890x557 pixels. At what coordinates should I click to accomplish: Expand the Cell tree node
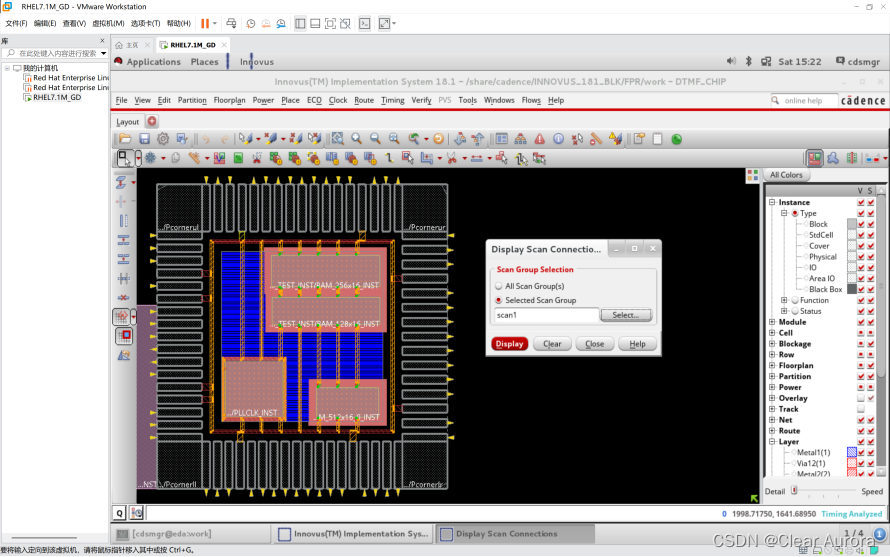coord(772,333)
